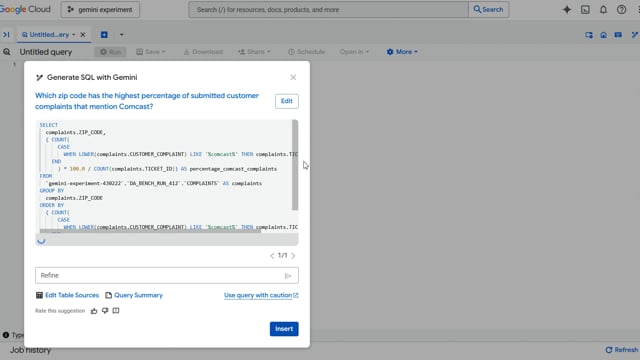Click the thumbs down rating icon
The image size is (640, 360).
pyautogui.click(x=105, y=311)
